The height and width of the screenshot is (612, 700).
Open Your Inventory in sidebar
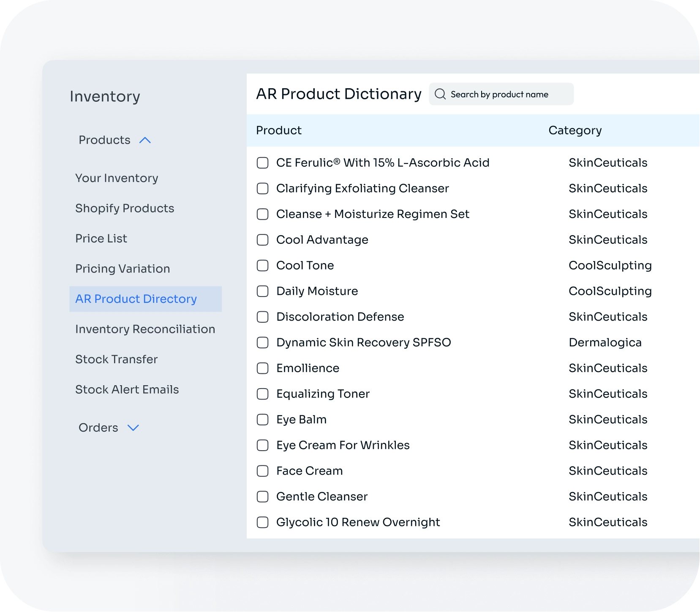pyautogui.click(x=117, y=178)
